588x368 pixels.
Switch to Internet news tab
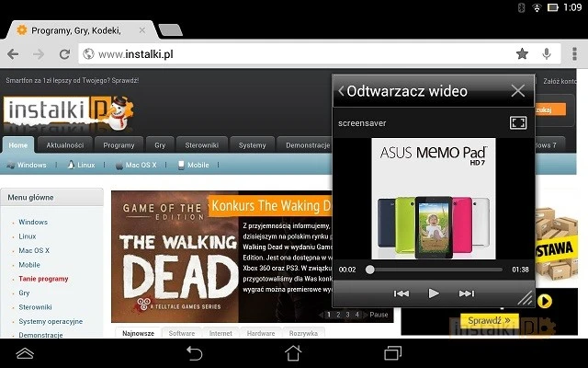(x=220, y=333)
